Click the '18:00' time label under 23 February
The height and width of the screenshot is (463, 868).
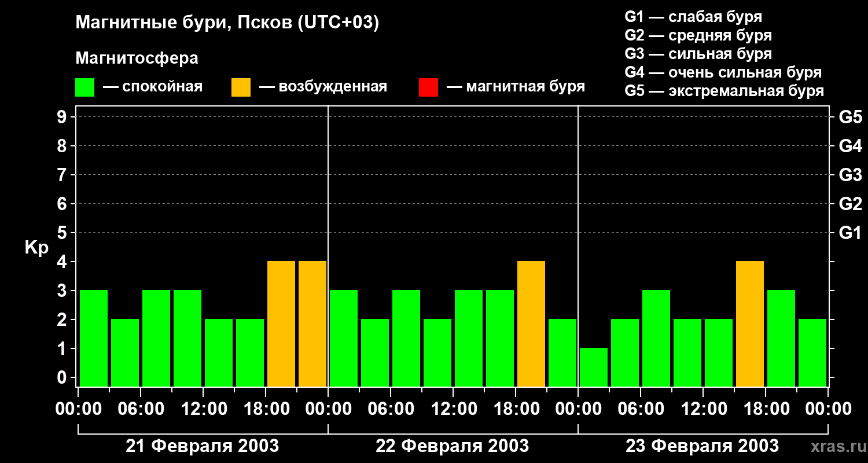click(766, 409)
